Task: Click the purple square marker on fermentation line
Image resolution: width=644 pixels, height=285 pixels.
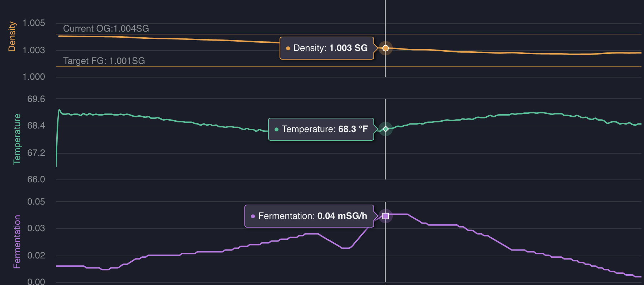Action: pyautogui.click(x=385, y=216)
